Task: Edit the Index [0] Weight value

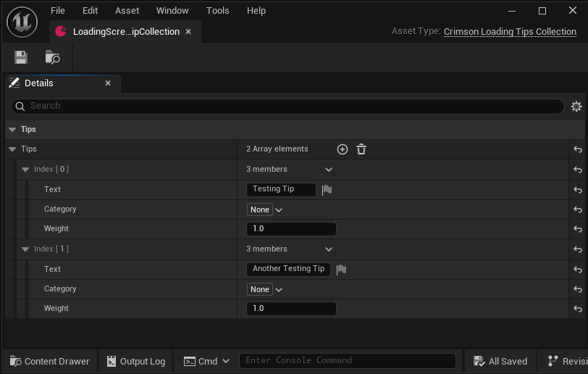Action: tap(291, 229)
